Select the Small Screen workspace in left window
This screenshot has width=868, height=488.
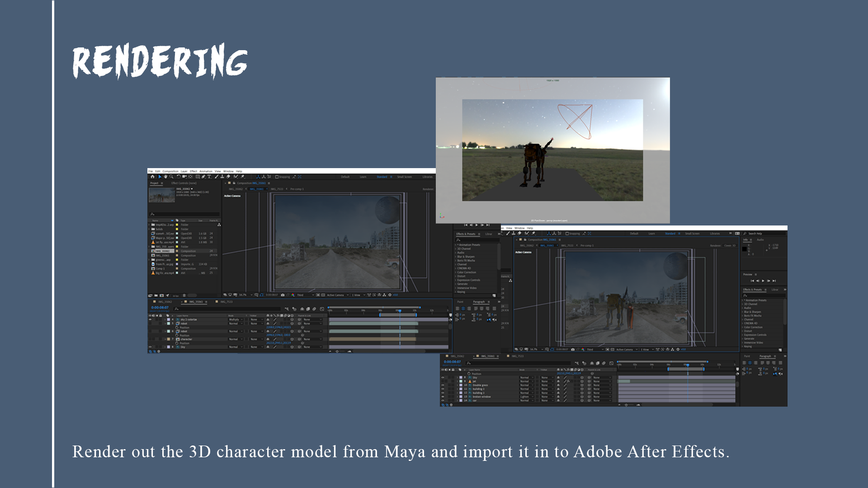tap(405, 177)
